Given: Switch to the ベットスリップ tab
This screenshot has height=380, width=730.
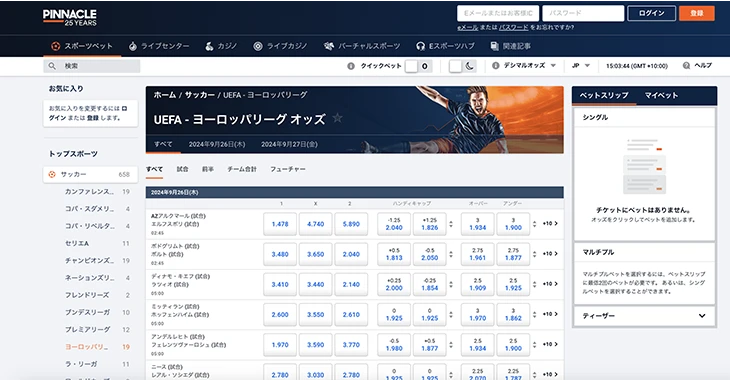Looking at the screenshot, I should [x=604, y=95].
